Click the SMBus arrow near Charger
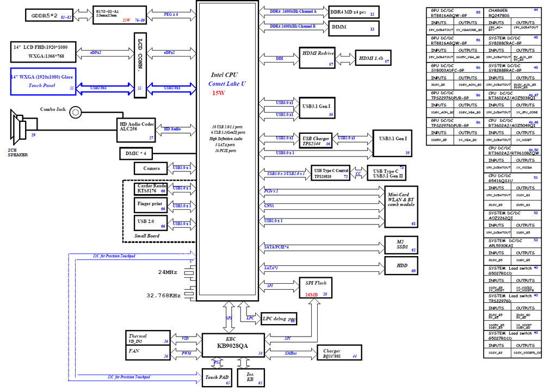 click(290, 353)
